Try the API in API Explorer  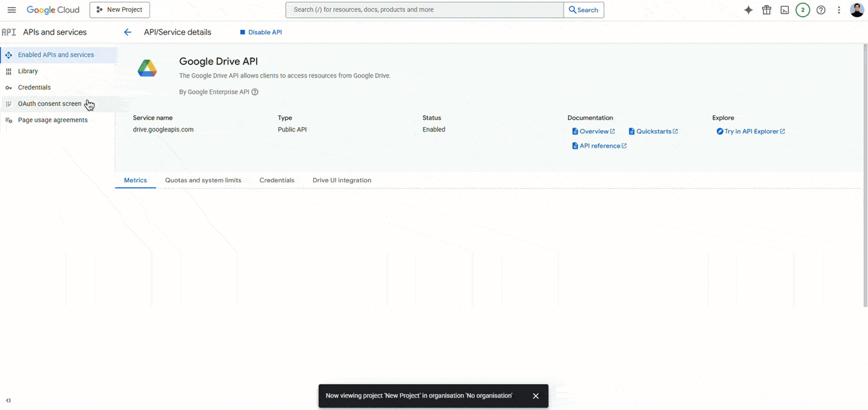coord(751,131)
